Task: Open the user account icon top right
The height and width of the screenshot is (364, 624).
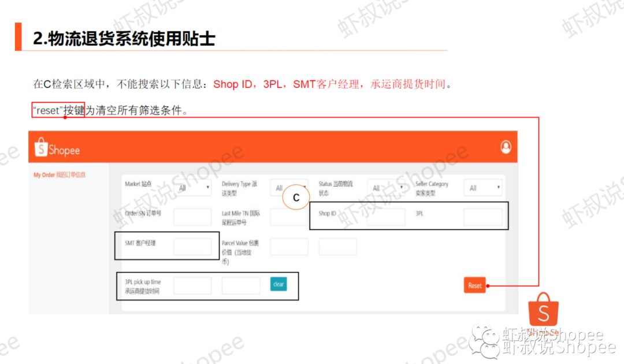Action: click(x=506, y=147)
